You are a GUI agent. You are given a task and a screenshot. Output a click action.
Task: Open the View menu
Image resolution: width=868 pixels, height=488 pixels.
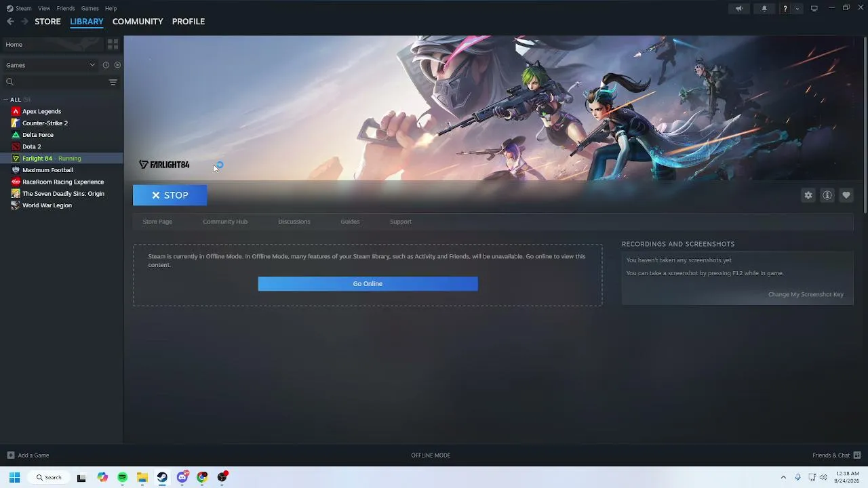(x=44, y=8)
